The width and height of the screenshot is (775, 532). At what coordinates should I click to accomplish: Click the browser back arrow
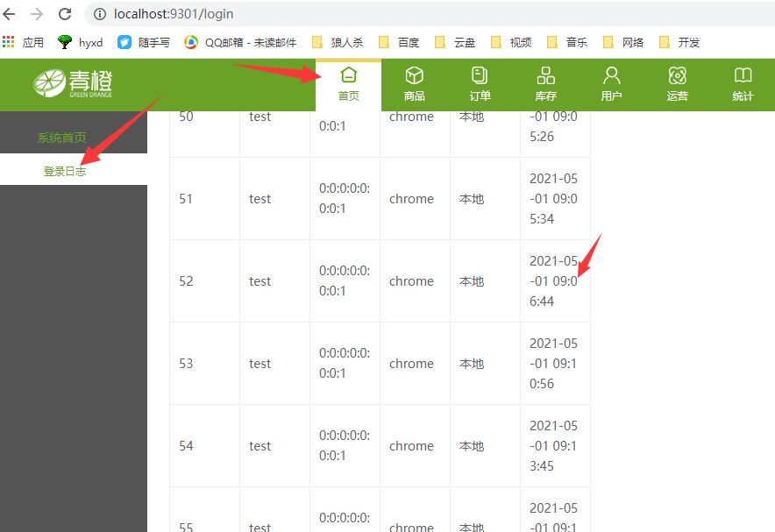click(x=9, y=14)
